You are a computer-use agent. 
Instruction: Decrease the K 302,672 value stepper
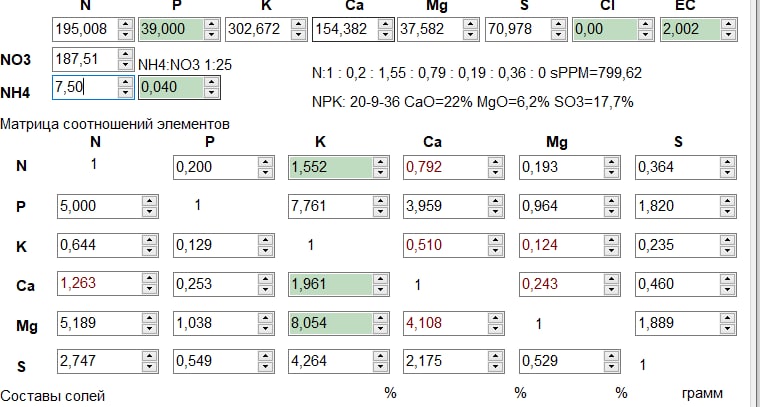point(298,34)
